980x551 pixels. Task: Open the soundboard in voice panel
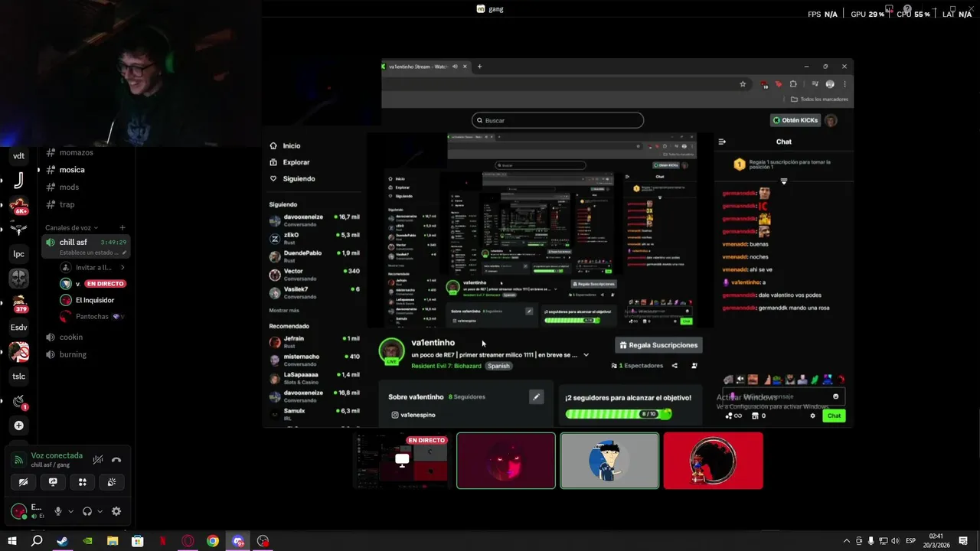(x=112, y=482)
